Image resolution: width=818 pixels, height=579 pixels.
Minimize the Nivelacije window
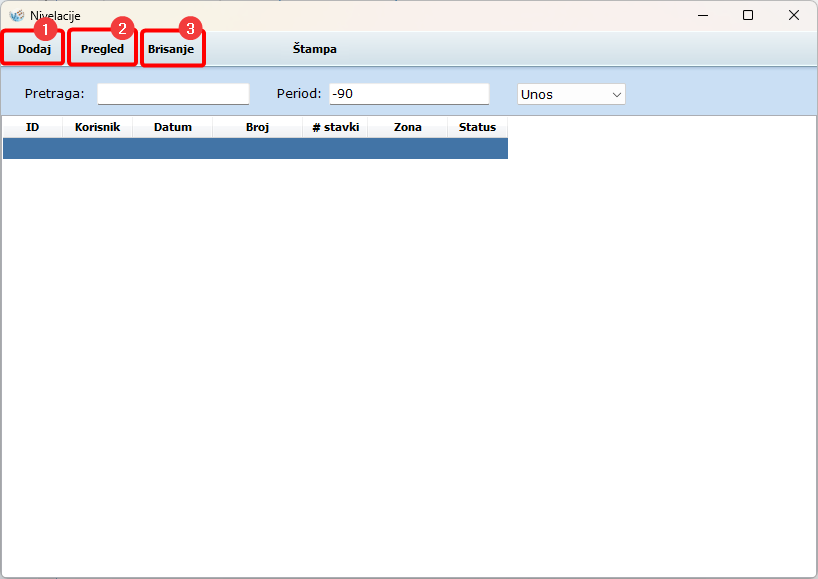[702, 15]
